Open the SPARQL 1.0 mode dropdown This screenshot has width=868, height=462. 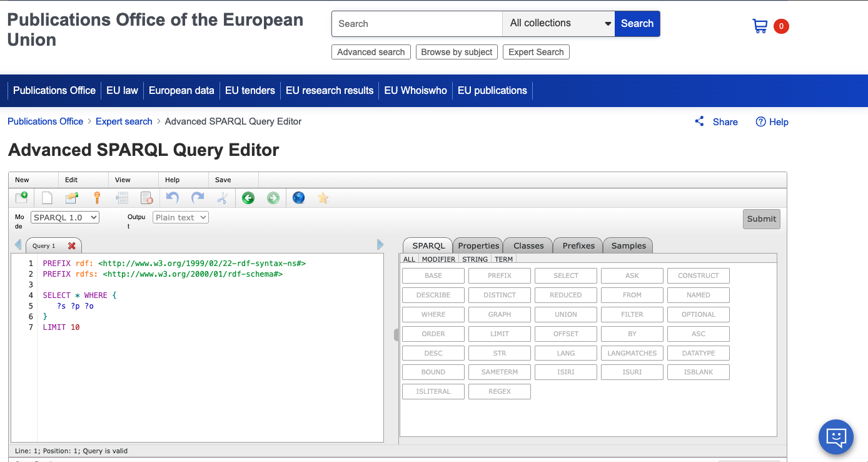pyautogui.click(x=65, y=217)
